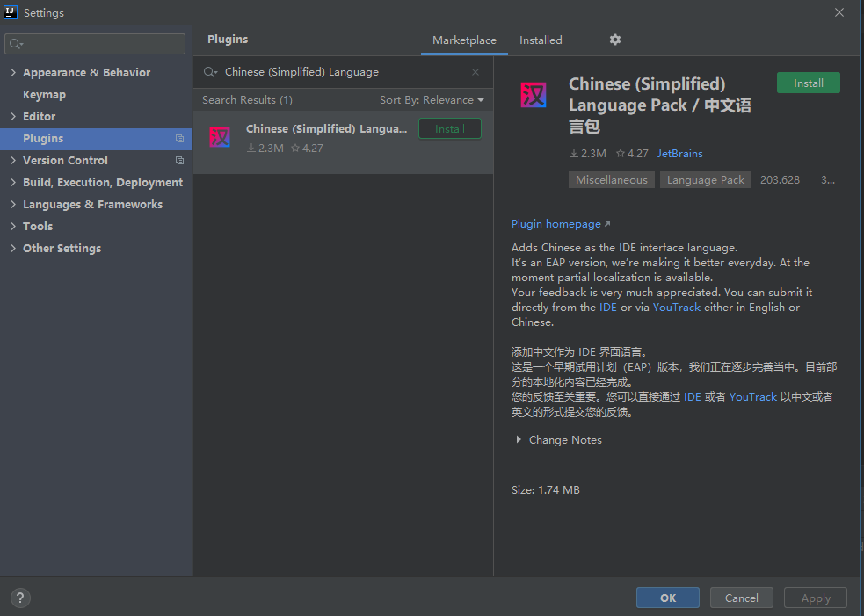
Task: Click the OK button
Action: pyautogui.click(x=667, y=597)
